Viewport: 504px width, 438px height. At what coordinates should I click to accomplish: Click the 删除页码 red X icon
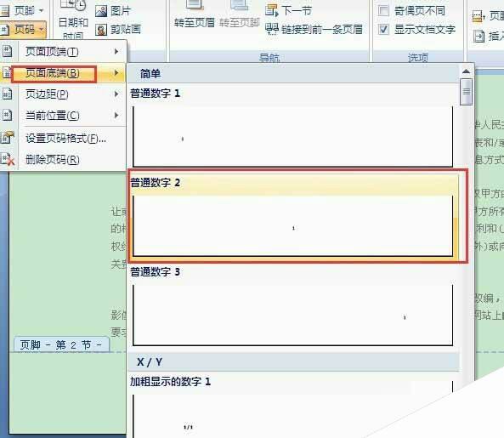click(x=7, y=159)
